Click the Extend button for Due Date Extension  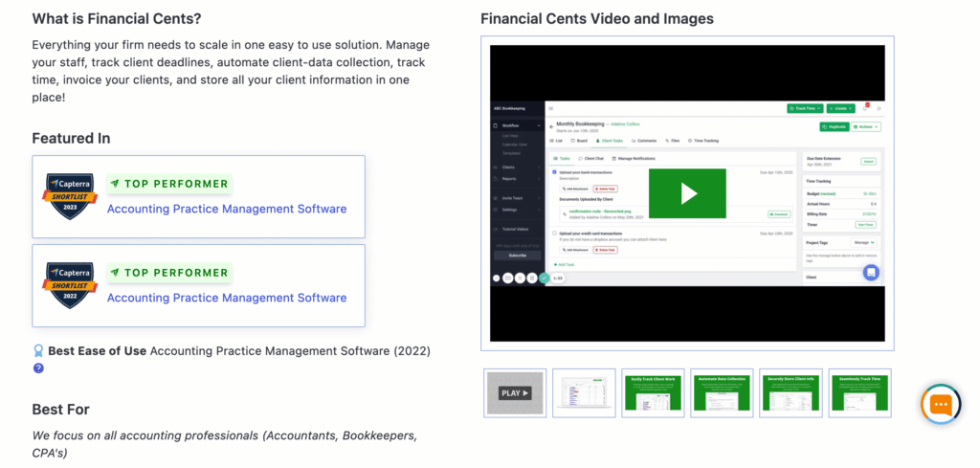click(x=868, y=161)
